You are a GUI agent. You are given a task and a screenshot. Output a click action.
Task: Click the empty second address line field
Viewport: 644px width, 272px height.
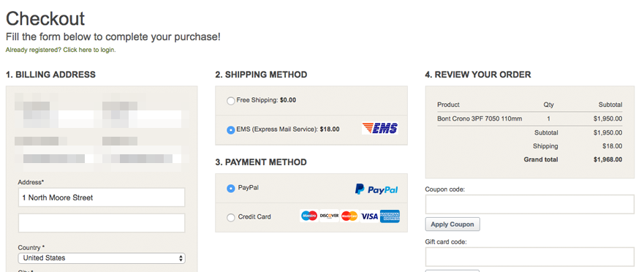(102, 223)
